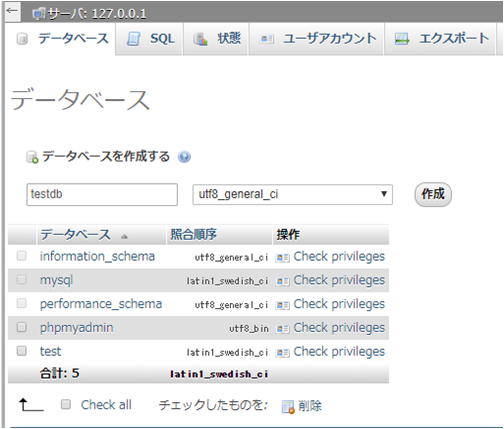The image size is (504, 429).
Task: Click the 作成 create button
Action: (x=433, y=194)
